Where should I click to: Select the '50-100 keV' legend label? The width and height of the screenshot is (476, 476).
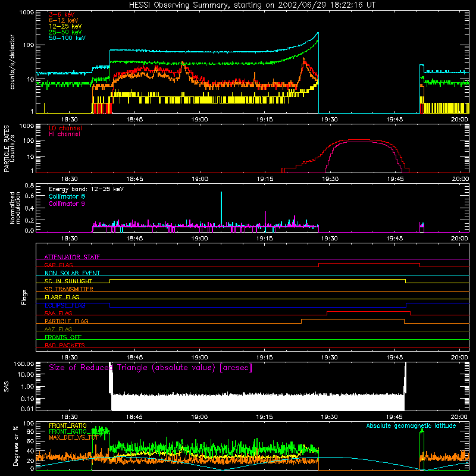coord(67,38)
